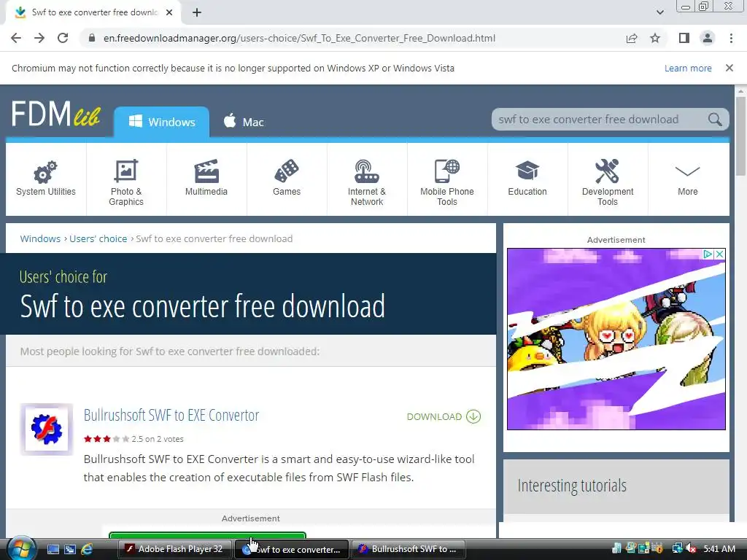Open the tab search dropdown
The width and height of the screenshot is (747, 560).
pyautogui.click(x=659, y=12)
